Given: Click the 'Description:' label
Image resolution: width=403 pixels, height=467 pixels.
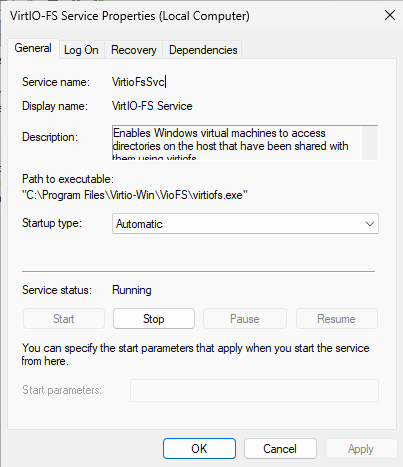Looking at the screenshot, I should pos(50,137).
